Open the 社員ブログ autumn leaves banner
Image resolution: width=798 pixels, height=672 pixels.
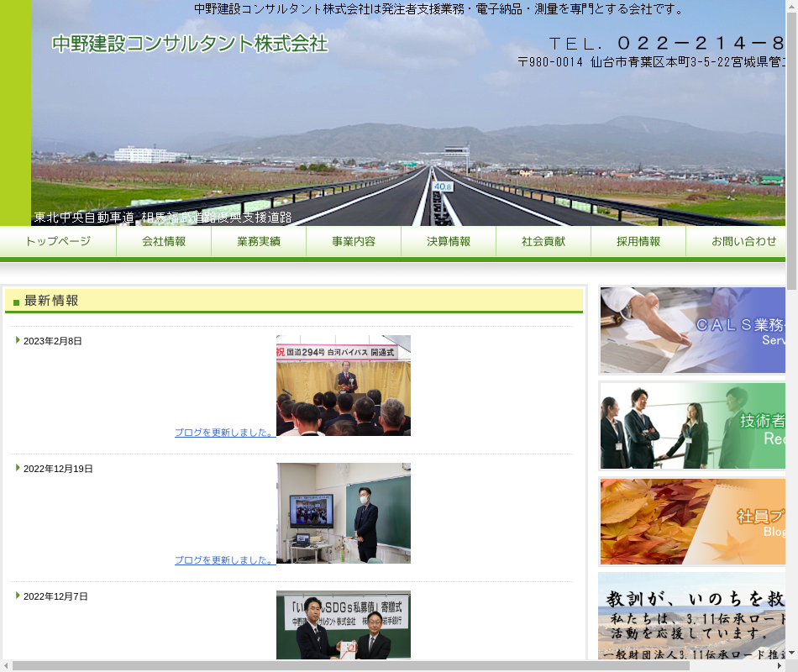point(693,522)
